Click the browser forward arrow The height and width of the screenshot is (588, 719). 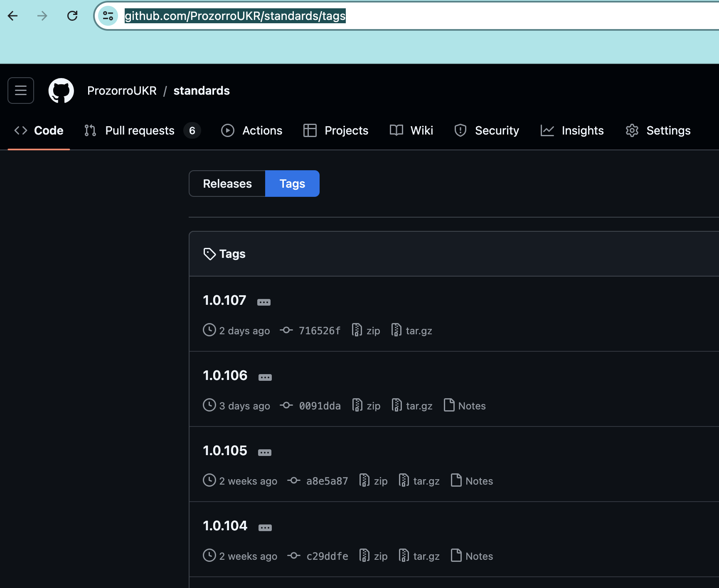click(42, 16)
